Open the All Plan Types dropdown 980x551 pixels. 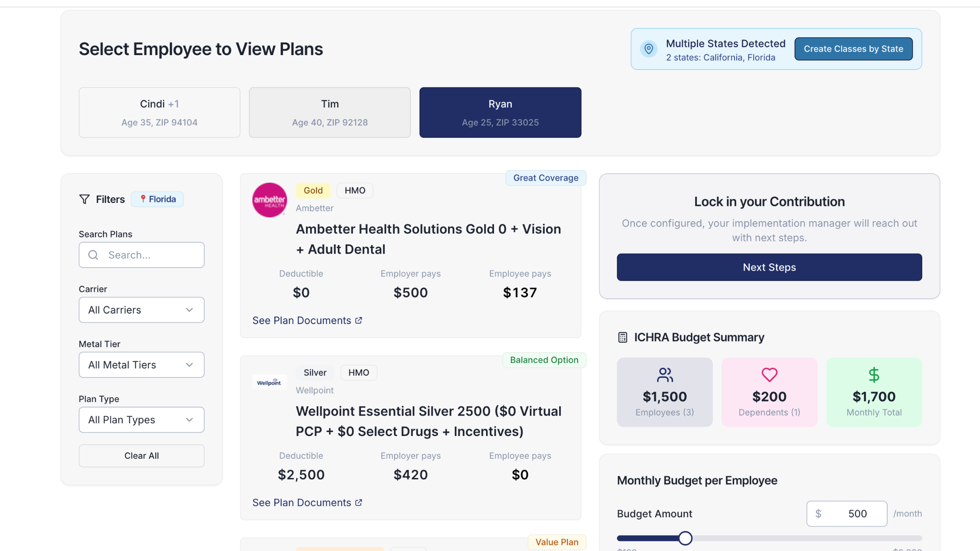click(x=141, y=419)
